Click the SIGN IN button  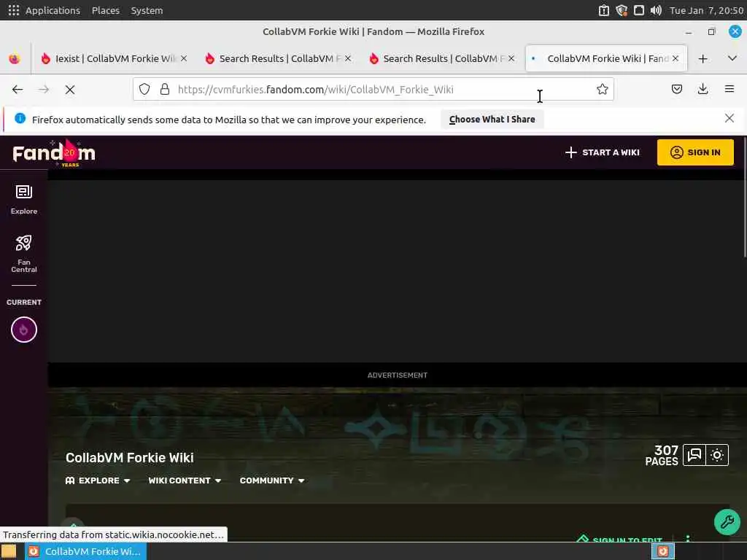tap(695, 152)
